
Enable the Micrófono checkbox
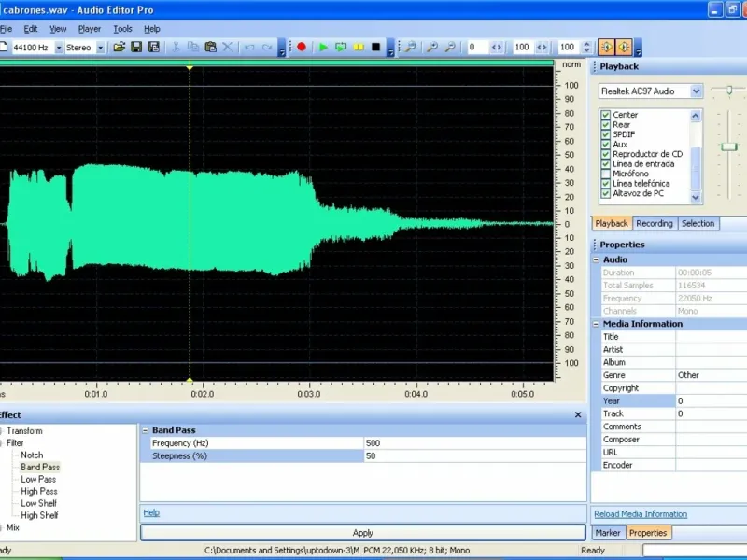pos(606,174)
